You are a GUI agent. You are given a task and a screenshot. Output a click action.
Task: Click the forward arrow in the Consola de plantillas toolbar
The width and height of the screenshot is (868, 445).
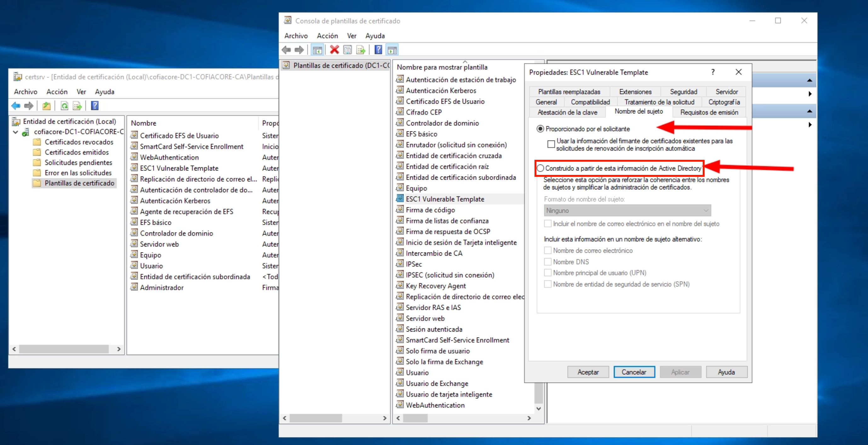coord(299,50)
